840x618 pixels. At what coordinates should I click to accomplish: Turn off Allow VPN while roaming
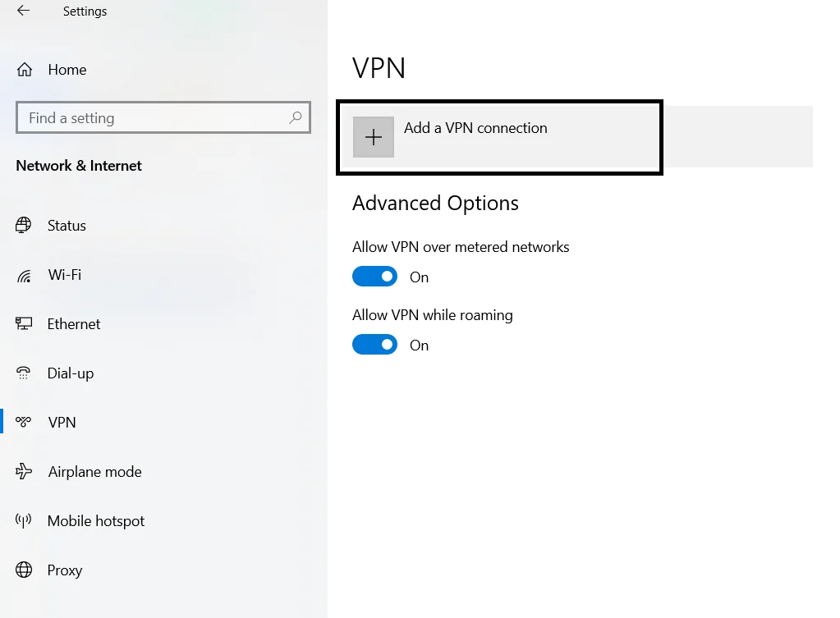[374, 344]
